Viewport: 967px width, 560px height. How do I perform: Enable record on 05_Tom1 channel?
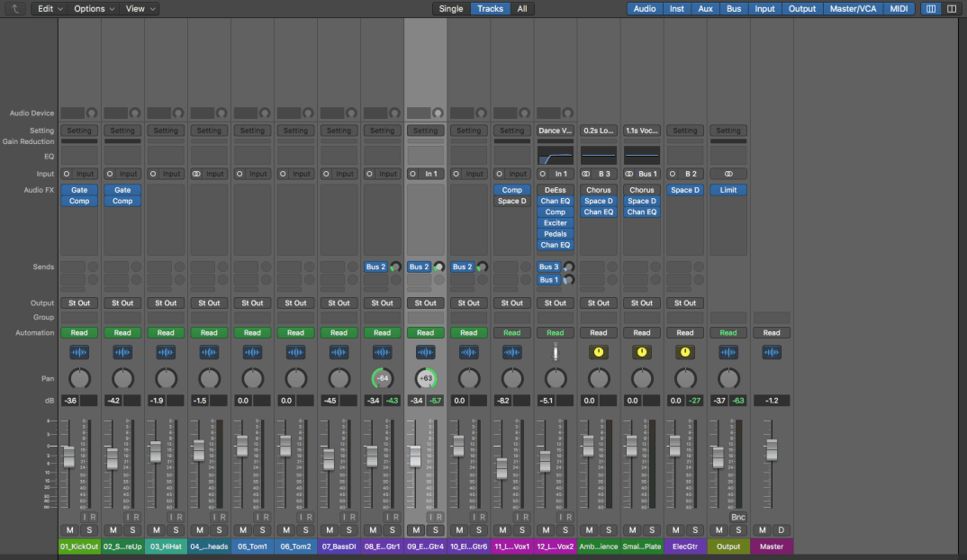267,517
